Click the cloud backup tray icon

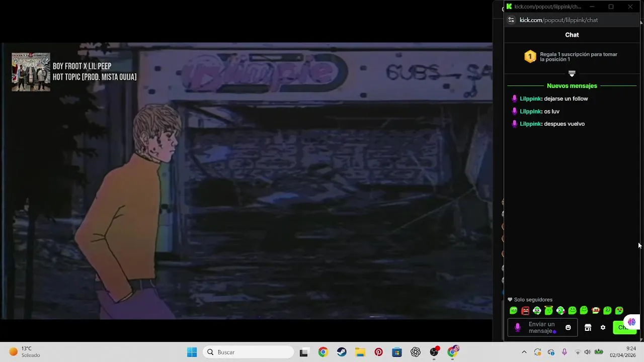click(x=551, y=352)
